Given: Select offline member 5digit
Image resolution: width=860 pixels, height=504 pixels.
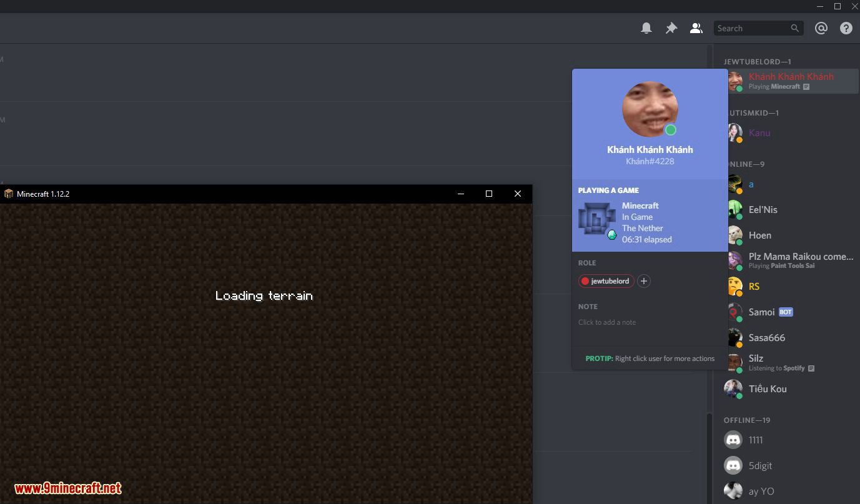Looking at the screenshot, I should click(x=790, y=465).
